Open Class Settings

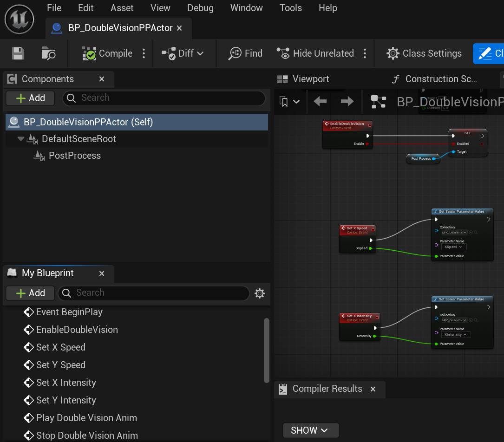(x=393, y=53)
